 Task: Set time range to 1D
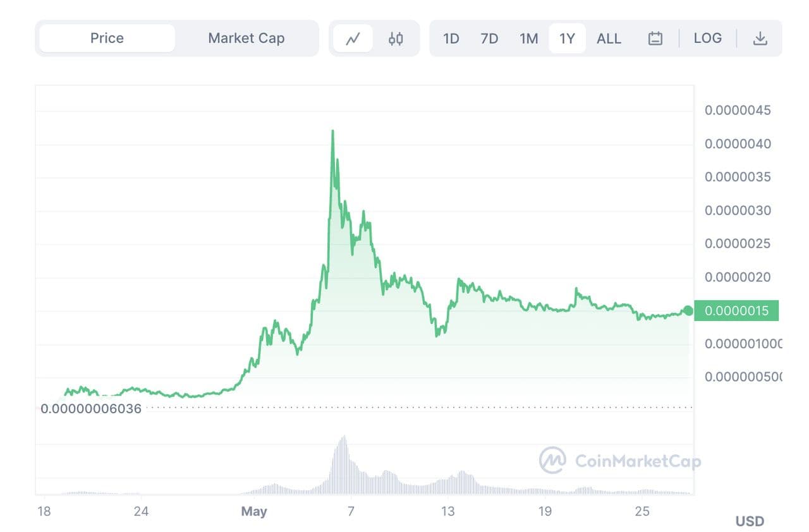(451, 39)
